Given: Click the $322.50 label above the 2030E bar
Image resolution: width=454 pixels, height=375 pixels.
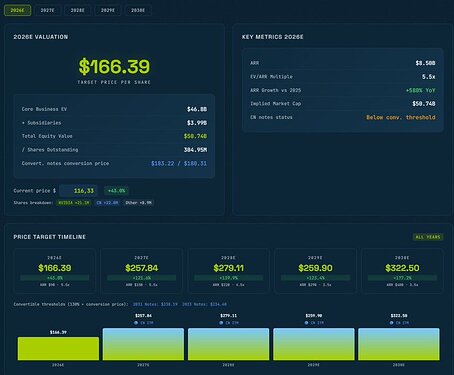Looking at the screenshot, I should click(399, 316).
